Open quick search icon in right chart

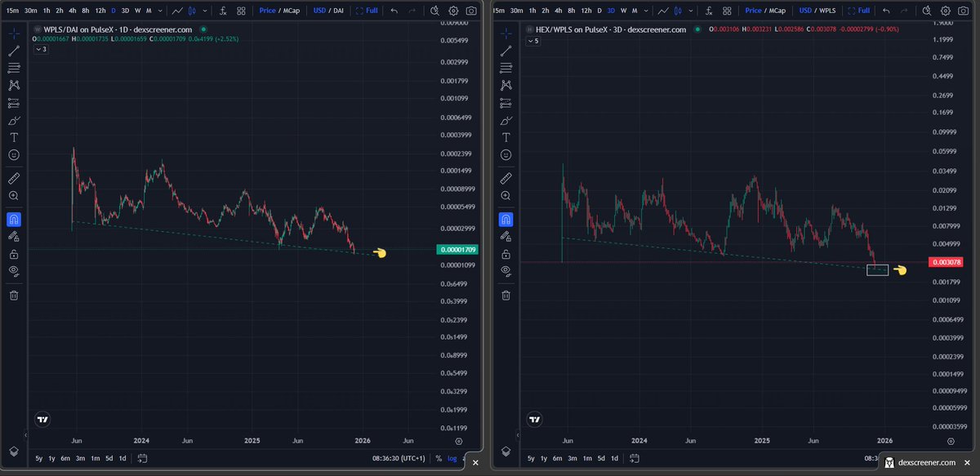(x=928, y=11)
